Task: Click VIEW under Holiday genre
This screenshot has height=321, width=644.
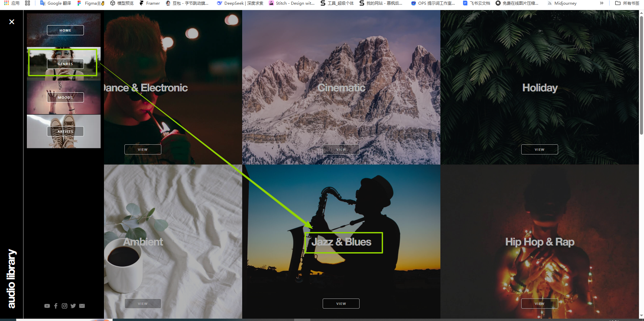Action: pyautogui.click(x=539, y=149)
